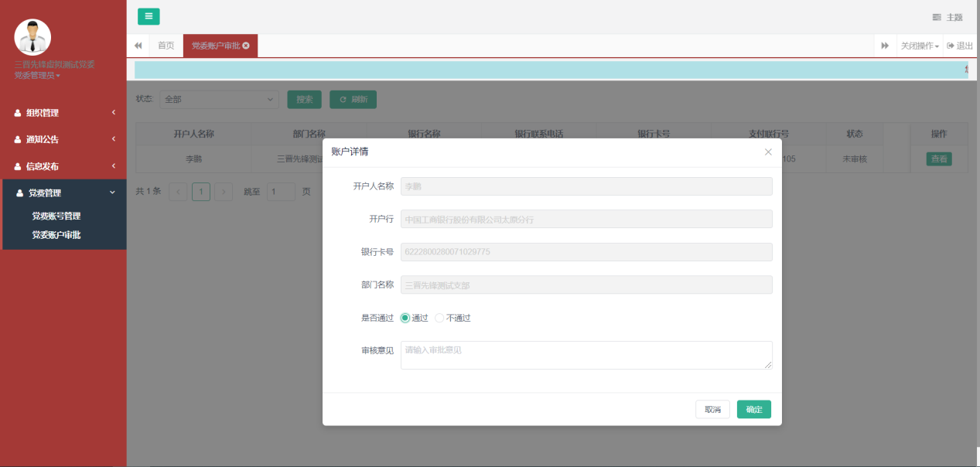
Task: Click the 审核意见 text area
Action: [x=586, y=355]
